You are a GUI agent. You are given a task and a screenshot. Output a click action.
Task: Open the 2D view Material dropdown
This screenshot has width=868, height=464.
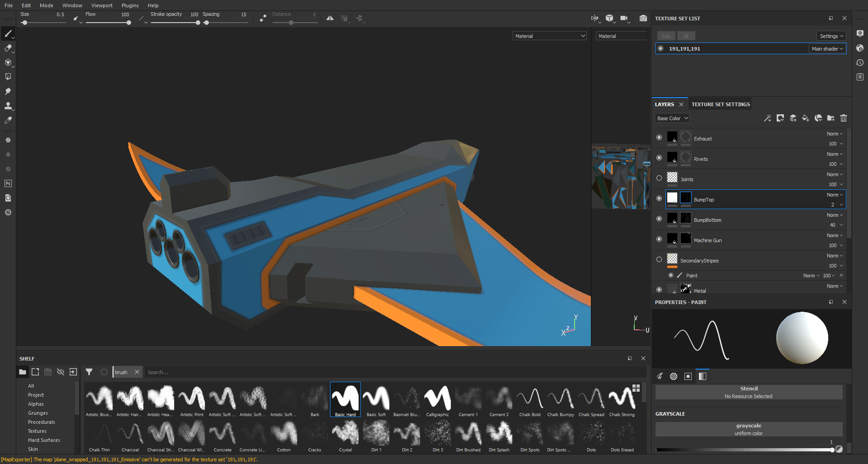[x=622, y=36]
